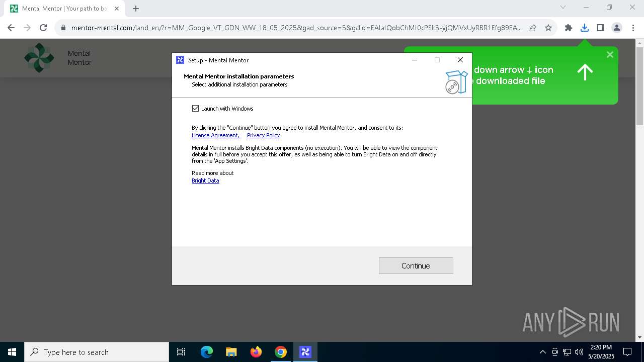The image size is (644, 362).
Task: Open the License Agreement link
Action: pyautogui.click(x=216, y=135)
